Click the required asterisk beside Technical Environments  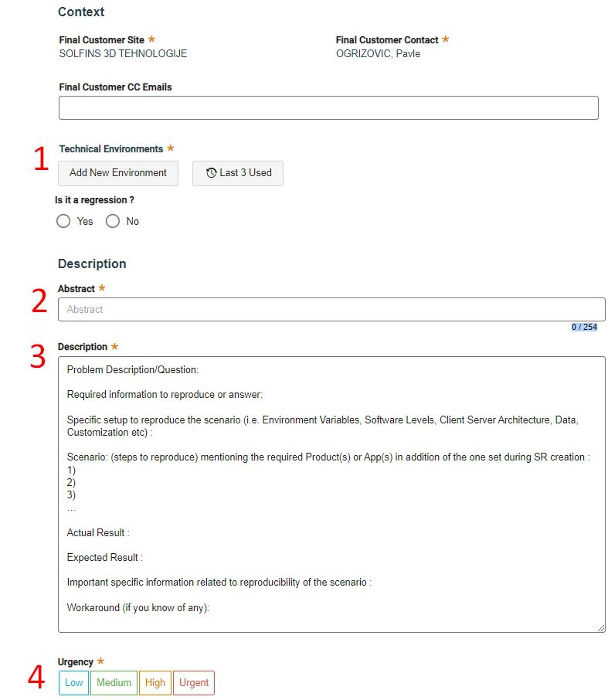170,148
